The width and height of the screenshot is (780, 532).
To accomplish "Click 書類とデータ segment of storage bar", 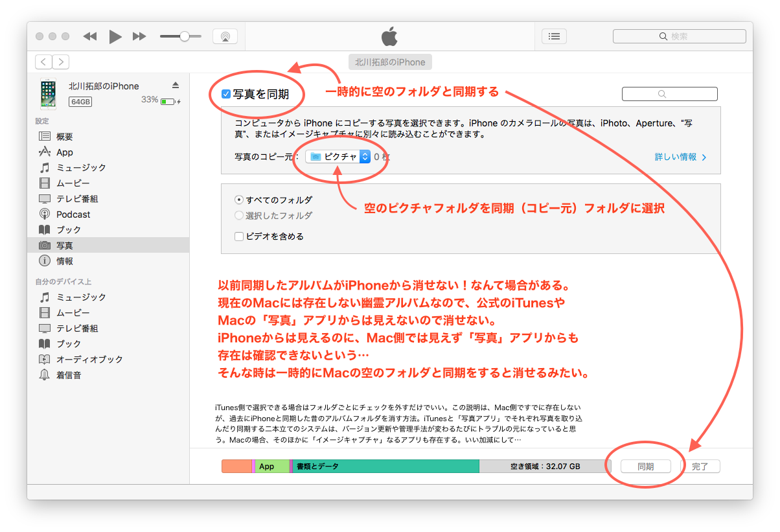I will pyautogui.click(x=385, y=467).
